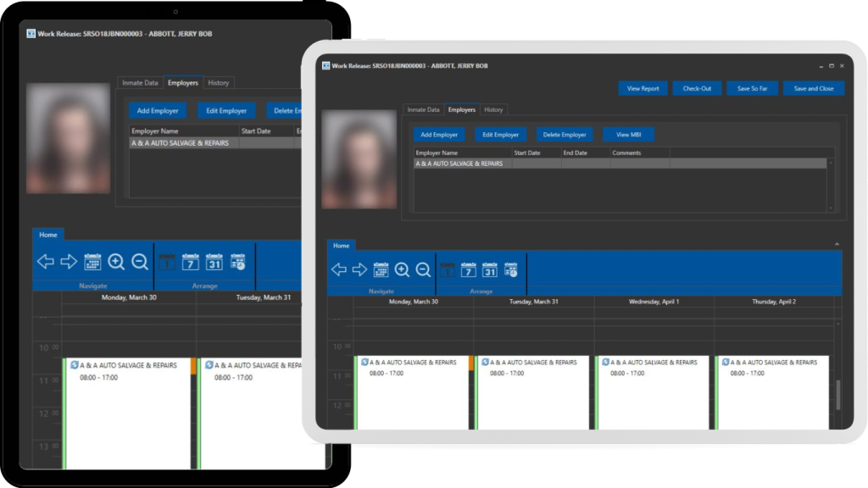Viewport: 868px width, 488px height.
Task: Zoom out of the calendar view
Action: click(422, 269)
